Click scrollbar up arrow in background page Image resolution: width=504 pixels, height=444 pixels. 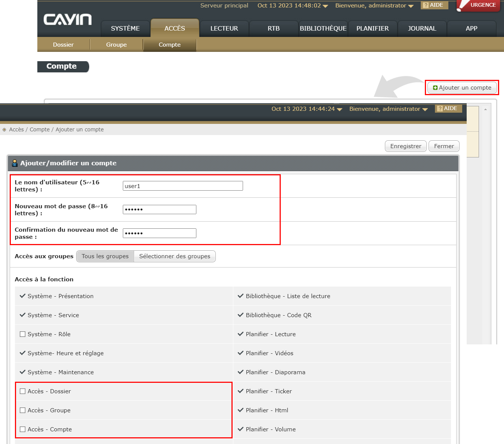pyautogui.click(x=485, y=109)
